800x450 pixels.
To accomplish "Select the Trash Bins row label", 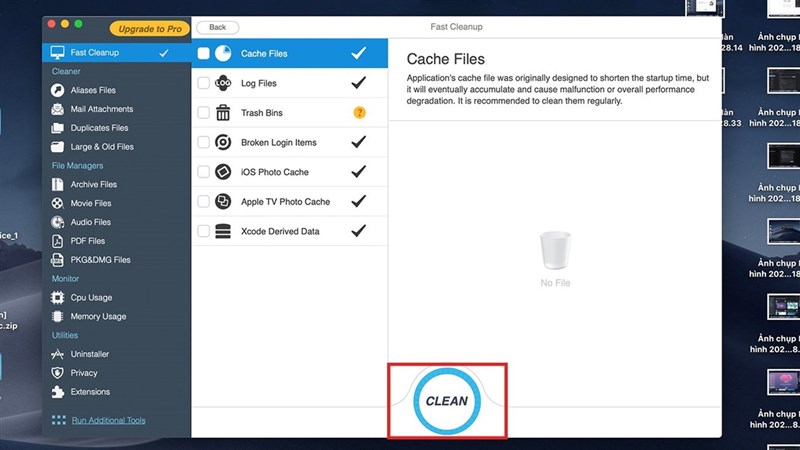I will (x=262, y=113).
